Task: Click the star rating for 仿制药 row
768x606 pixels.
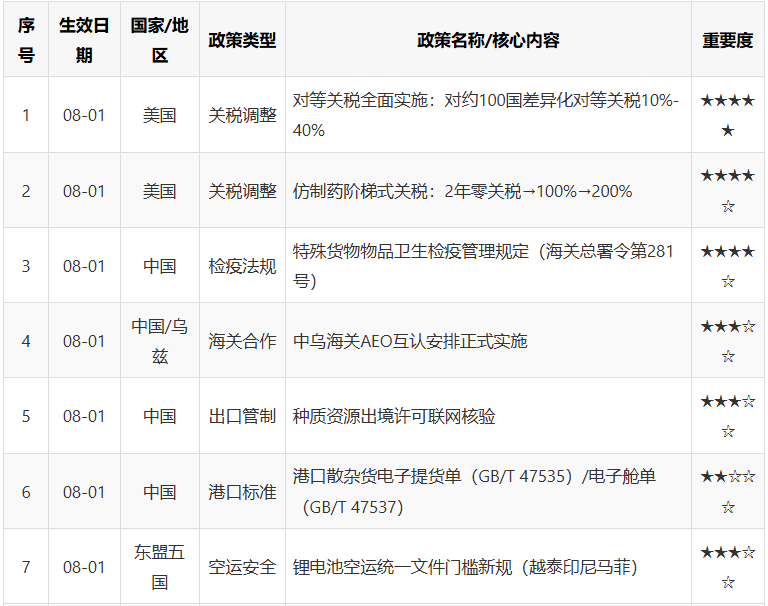Action: pyautogui.click(x=728, y=191)
